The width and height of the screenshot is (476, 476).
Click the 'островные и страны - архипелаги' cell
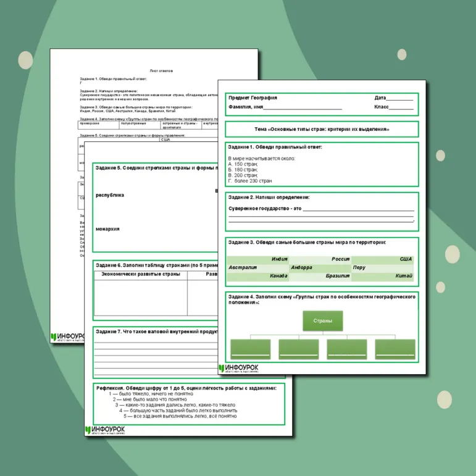click(181, 125)
